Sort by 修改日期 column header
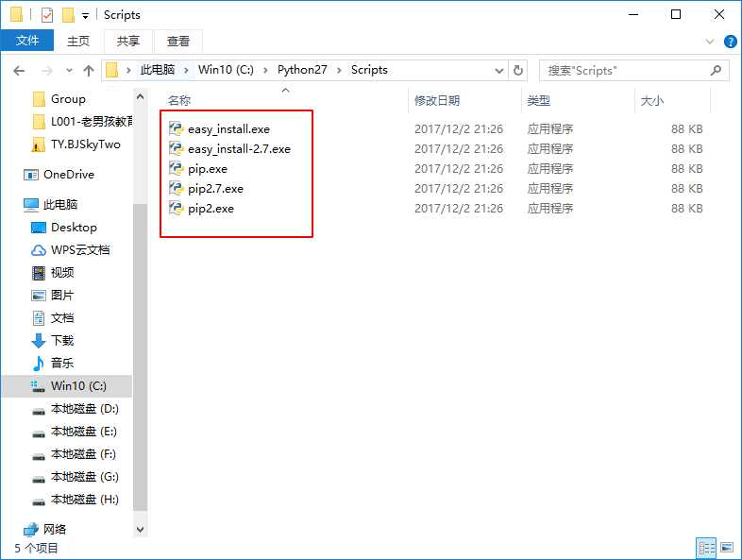Image resolution: width=742 pixels, height=560 pixels. click(437, 100)
